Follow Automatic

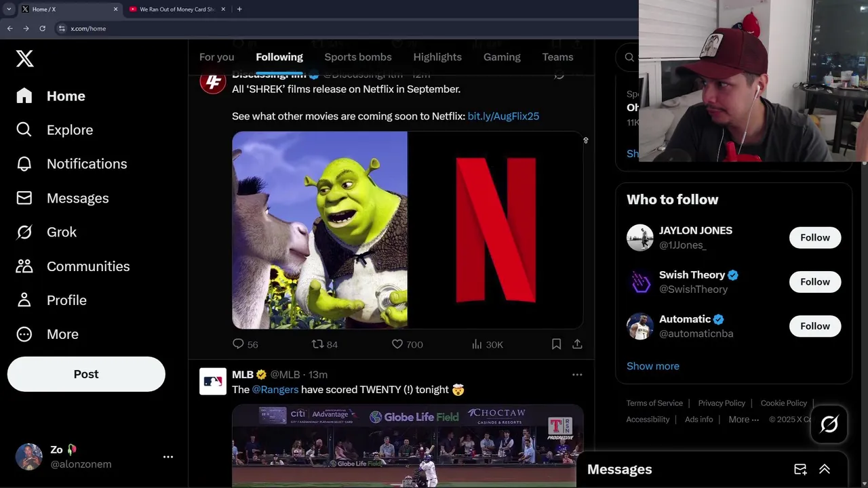click(x=815, y=326)
